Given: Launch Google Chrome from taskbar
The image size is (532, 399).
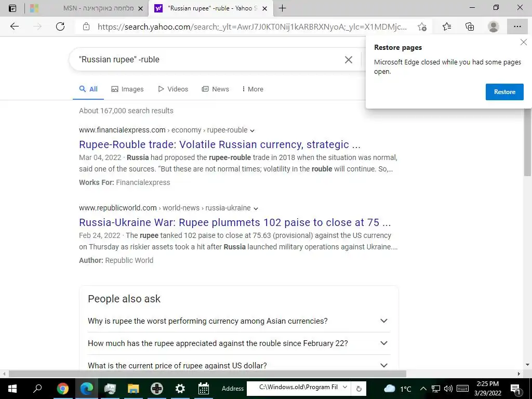Looking at the screenshot, I should pos(63,389).
